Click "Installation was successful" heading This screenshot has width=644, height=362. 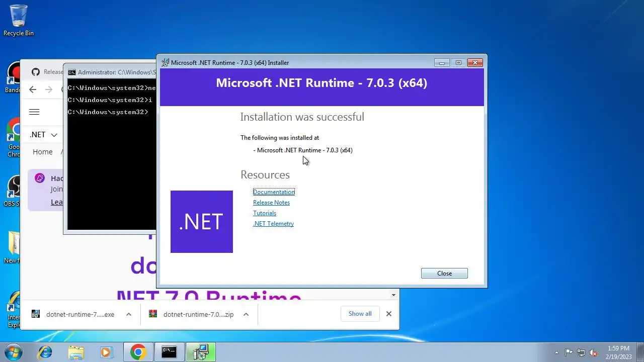tap(302, 117)
